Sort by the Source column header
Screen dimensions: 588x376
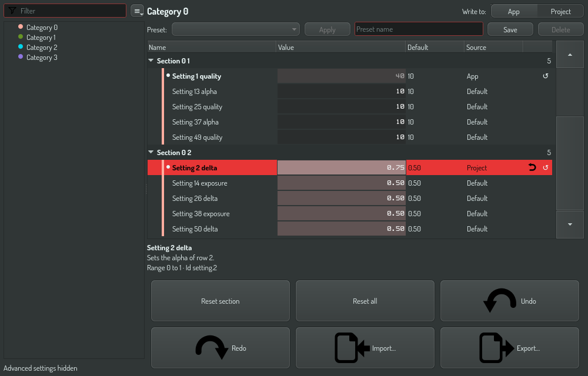[493, 47]
